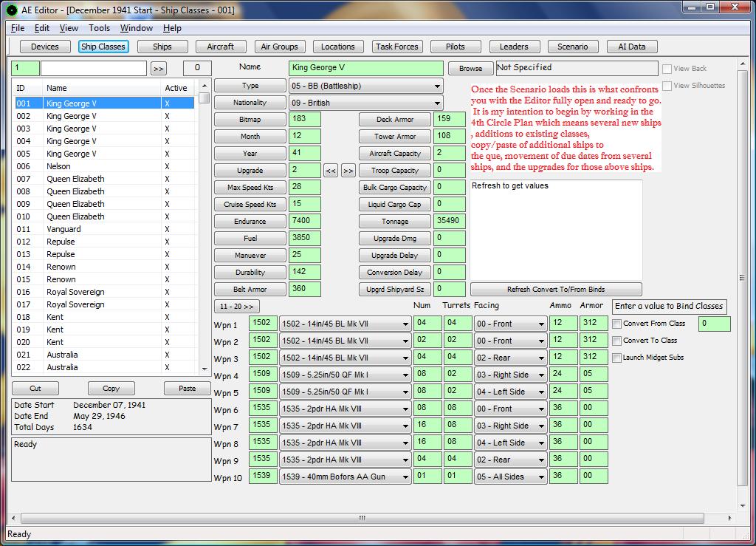Screen dimensions: 756x546
Task: Click ship list scroll down arrow
Action: click(205, 369)
